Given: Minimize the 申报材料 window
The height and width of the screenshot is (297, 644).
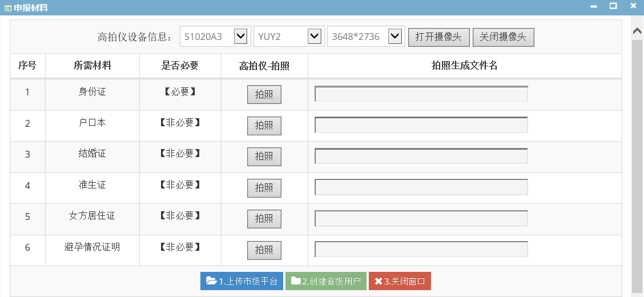Looking at the screenshot, I should click(x=594, y=6).
